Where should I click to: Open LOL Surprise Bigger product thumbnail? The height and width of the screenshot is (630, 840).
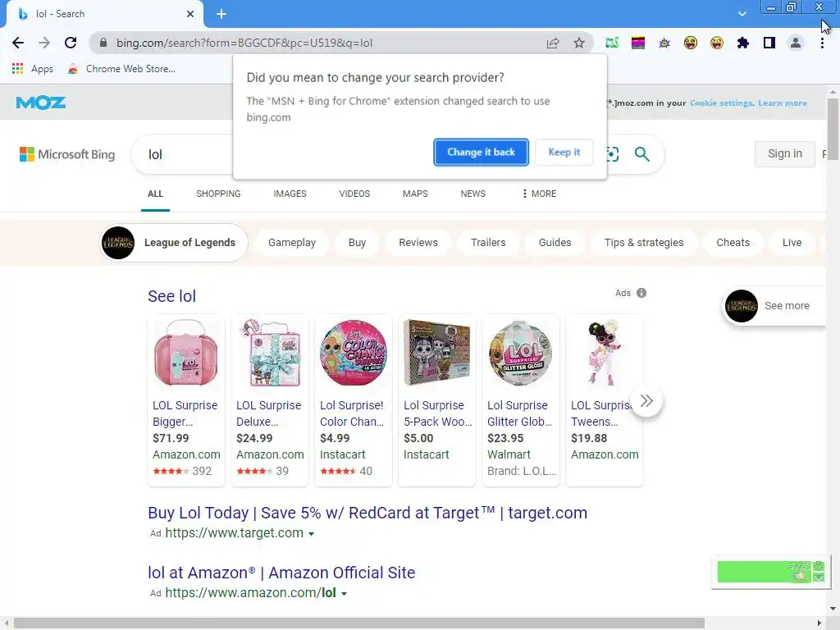186,353
